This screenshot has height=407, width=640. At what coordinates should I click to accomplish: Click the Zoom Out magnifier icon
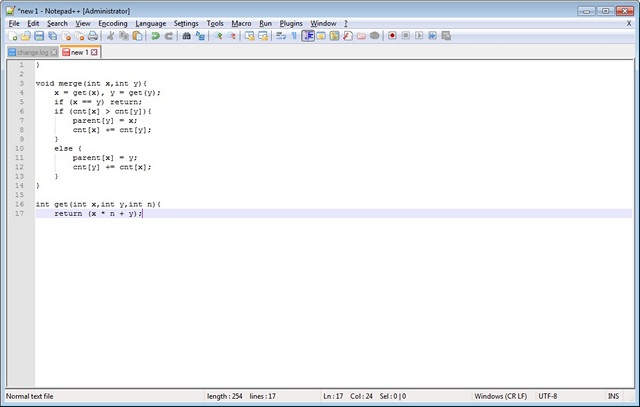point(231,36)
